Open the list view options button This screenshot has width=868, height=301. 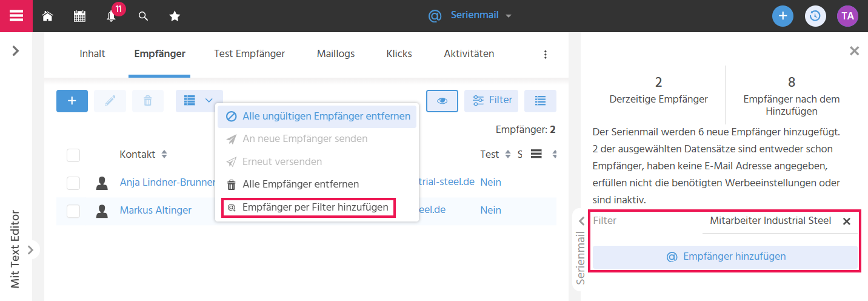540,101
